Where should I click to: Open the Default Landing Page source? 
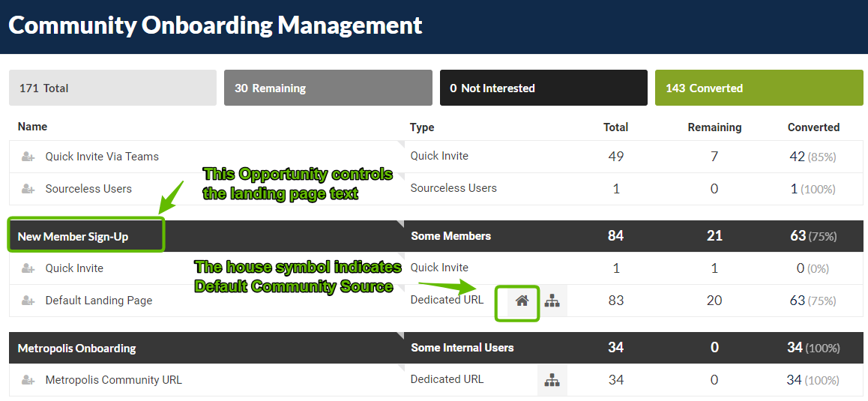pos(98,301)
